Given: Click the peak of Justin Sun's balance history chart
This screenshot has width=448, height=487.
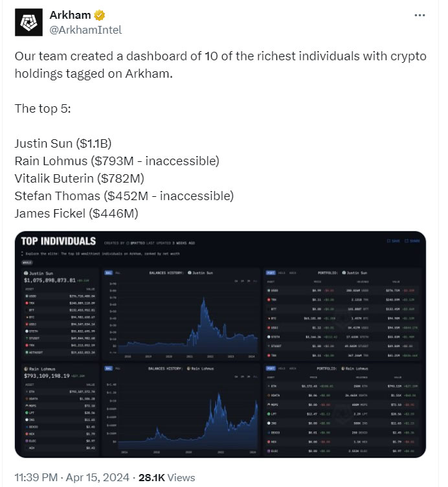Looking at the screenshot, I should [x=203, y=298].
